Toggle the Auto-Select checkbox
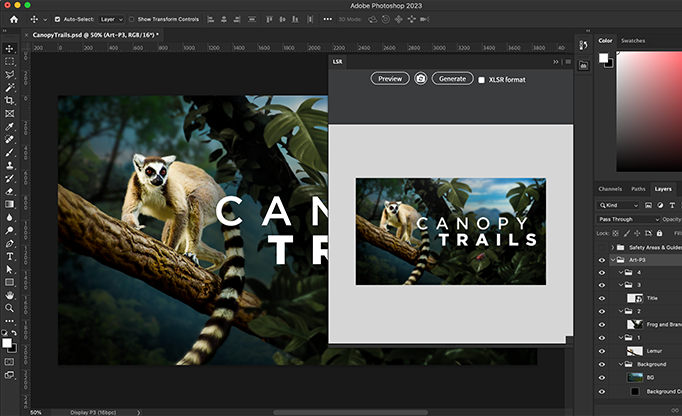The image size is (682, 416). tap(56, 19)
